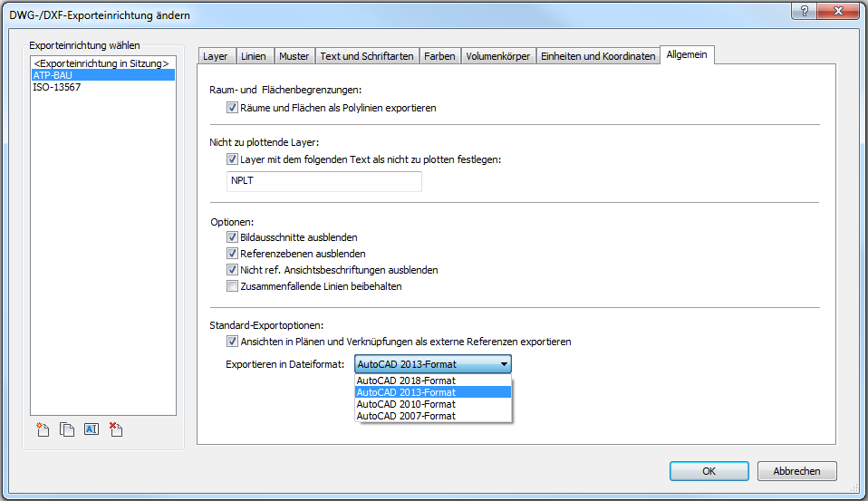Viewport: 868px width, 501px height.
Task: Confirm the dialog with OK
Action: (x=709, y=471)
